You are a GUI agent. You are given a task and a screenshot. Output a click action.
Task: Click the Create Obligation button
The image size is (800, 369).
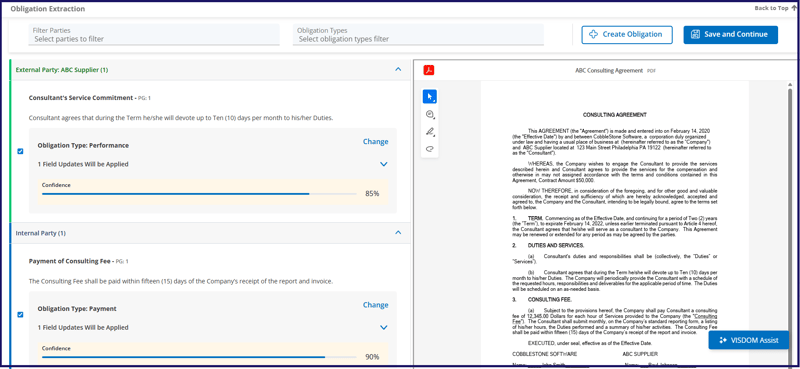tap(627, 35)
